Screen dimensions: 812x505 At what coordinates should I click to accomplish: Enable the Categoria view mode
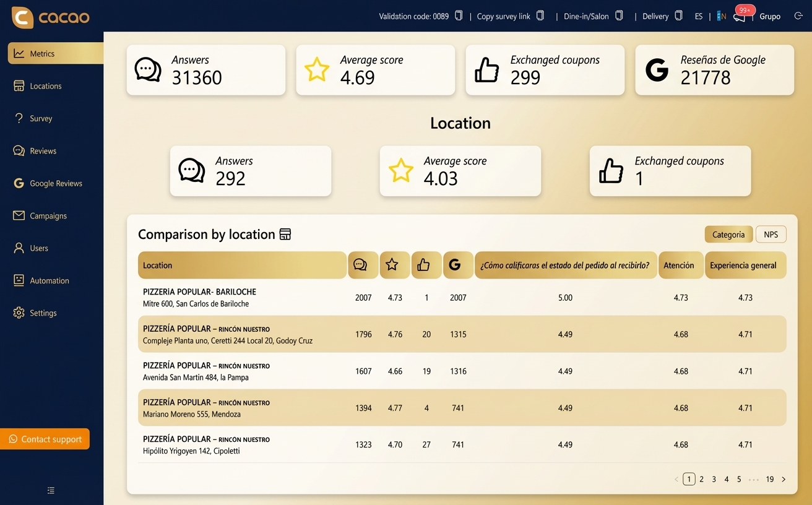point(728,234)
